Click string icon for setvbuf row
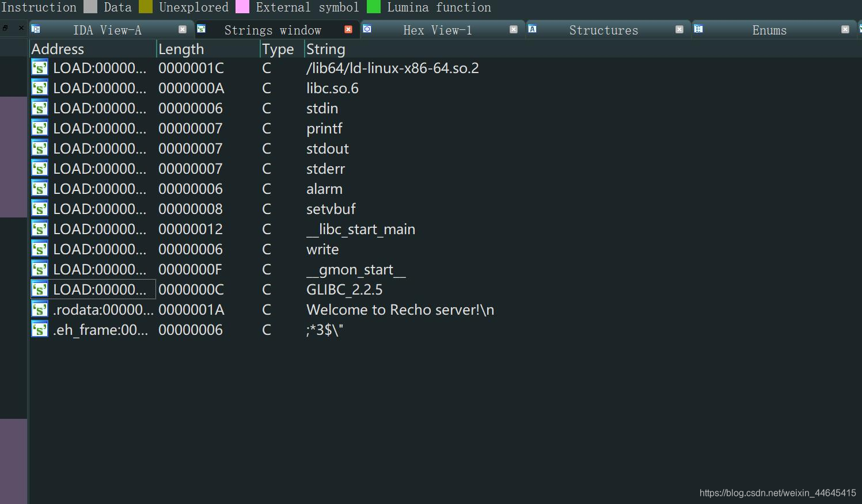 pyautogui.click(x=40, y=209)
